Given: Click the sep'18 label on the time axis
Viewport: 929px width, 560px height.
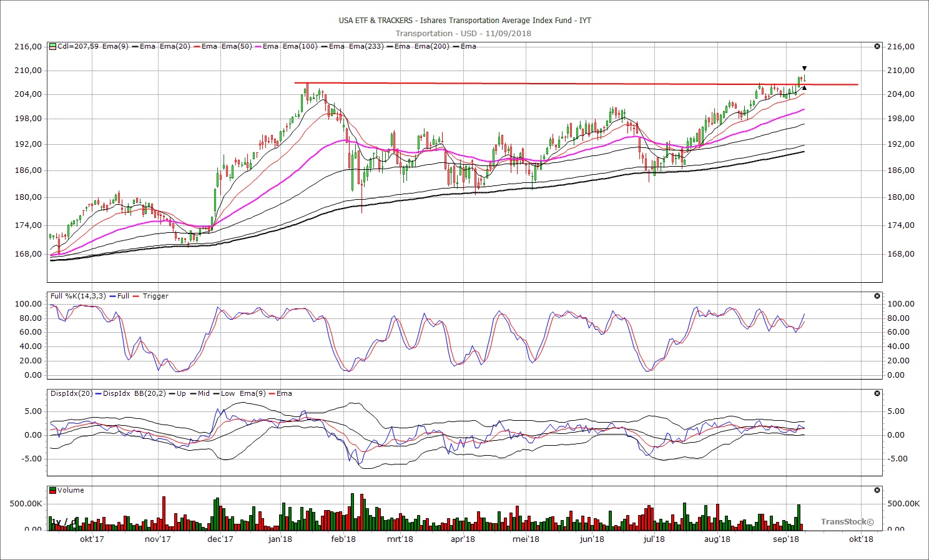Looking at the screenshot, I should (786, 539).
